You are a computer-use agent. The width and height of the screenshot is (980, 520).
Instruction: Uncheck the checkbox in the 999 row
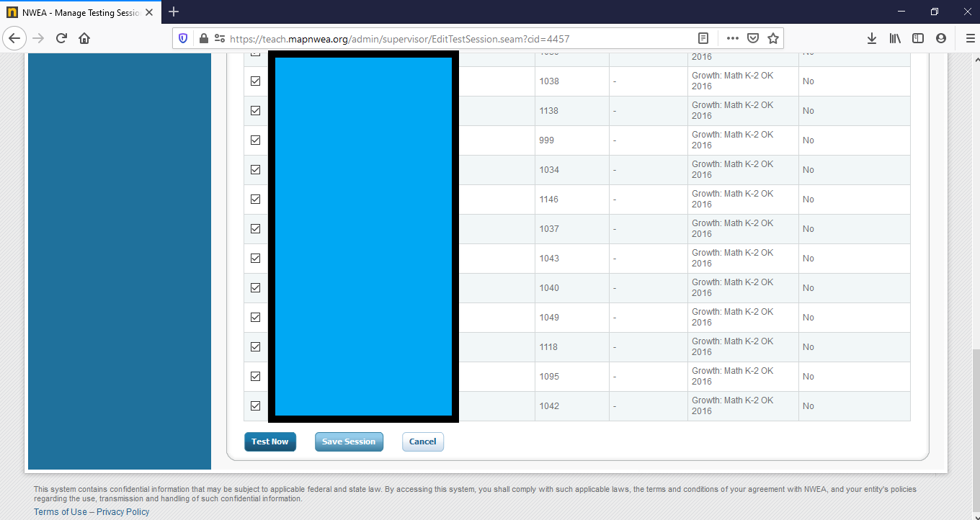(x=255, y=140)
